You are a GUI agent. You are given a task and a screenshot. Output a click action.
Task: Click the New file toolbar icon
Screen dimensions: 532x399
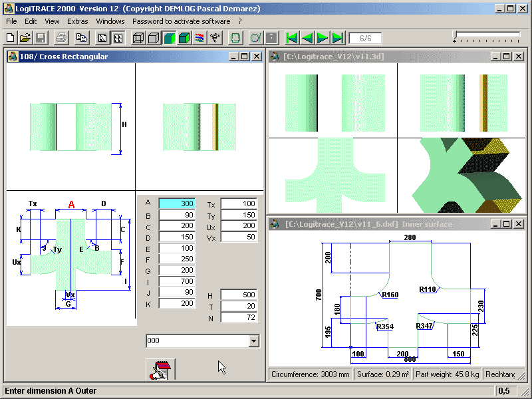(10, 38)
